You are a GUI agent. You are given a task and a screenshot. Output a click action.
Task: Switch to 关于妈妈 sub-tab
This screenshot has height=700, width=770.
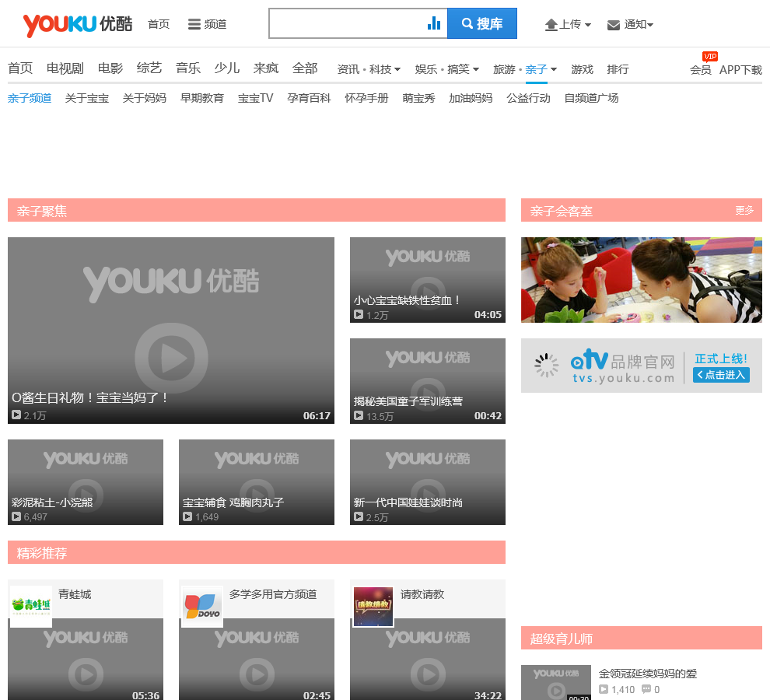click(x=145, y=98)
